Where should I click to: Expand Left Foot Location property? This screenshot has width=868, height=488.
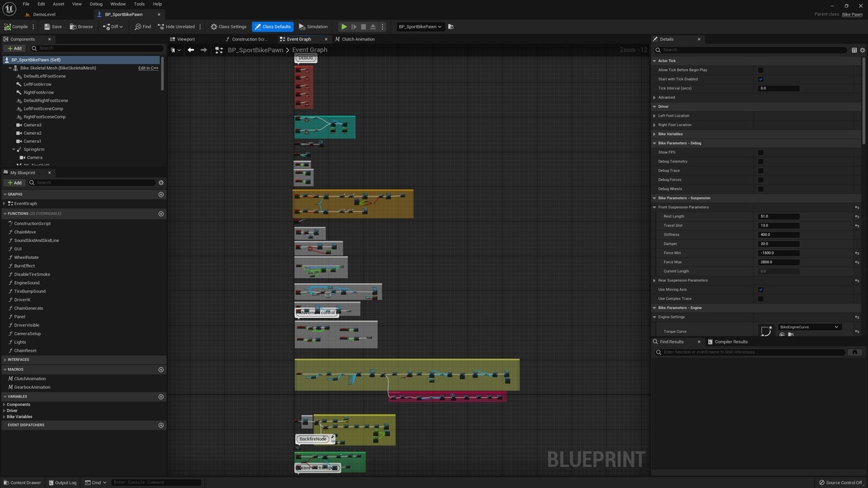click(654, 115)
